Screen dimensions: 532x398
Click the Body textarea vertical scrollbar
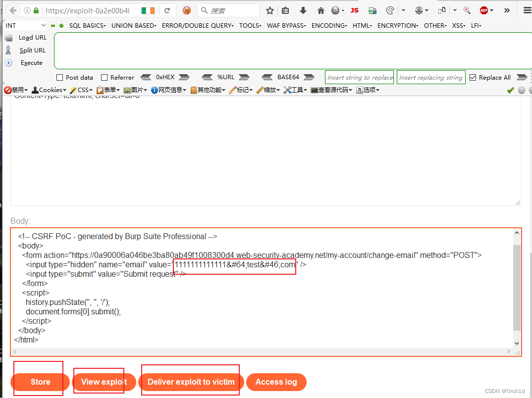517,288
